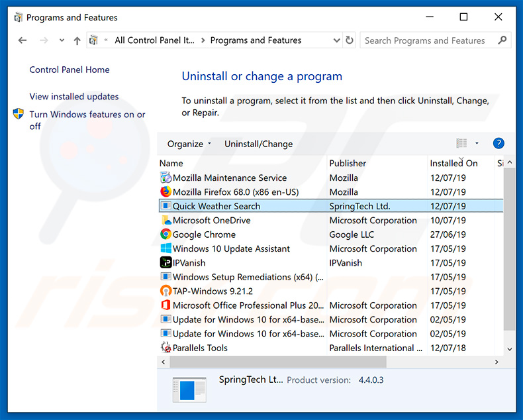Click the change view icon
The width and height of the screenshot is (523, 420).
pos(461,143)
